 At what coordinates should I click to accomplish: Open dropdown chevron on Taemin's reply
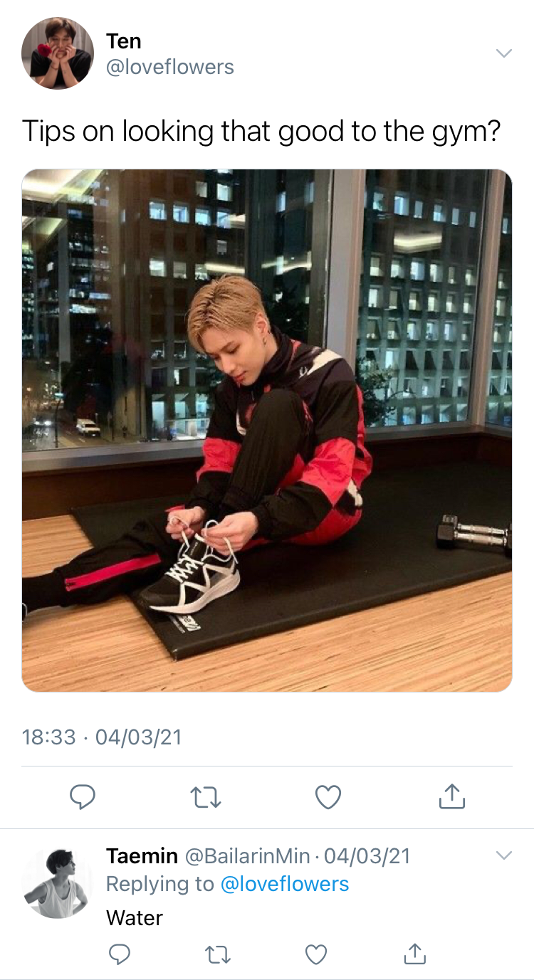[x=503, y=855]
